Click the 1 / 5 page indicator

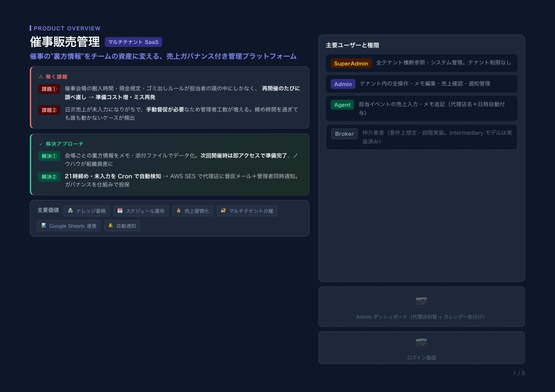point(519,373)
